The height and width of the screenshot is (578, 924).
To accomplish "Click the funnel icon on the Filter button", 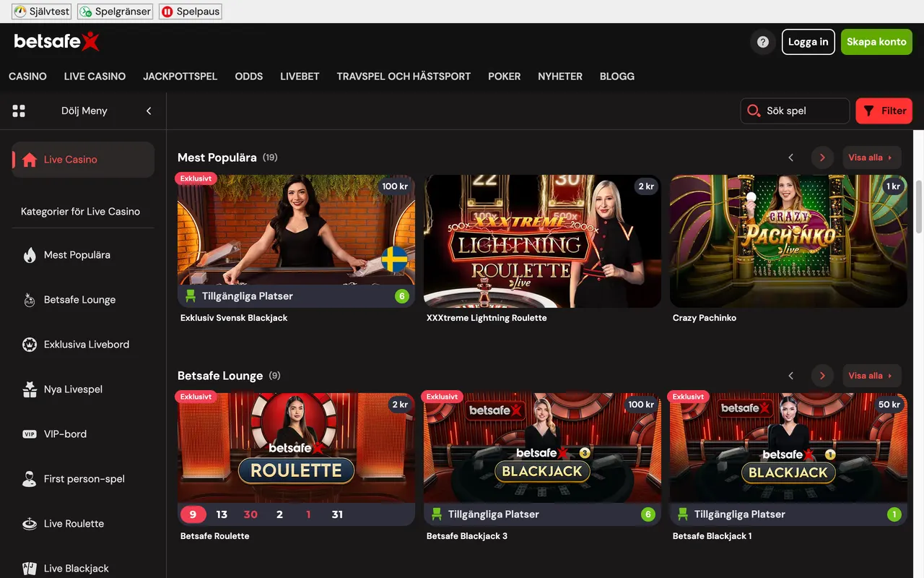I will click(x=868, y=111).
